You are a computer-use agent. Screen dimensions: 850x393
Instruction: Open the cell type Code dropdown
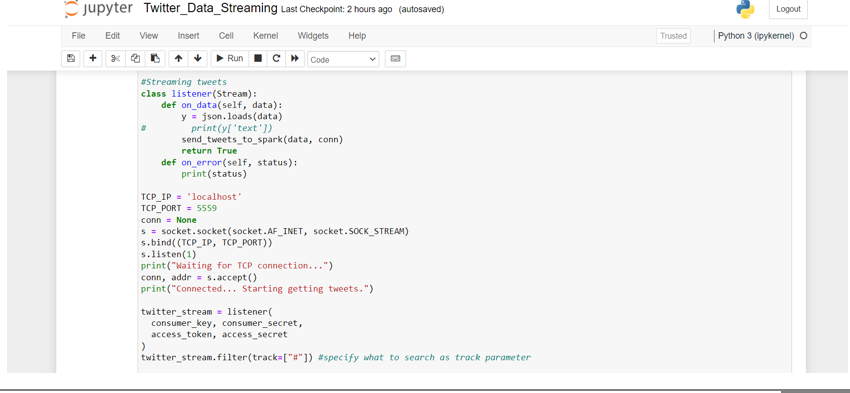(x=343, y=60)
